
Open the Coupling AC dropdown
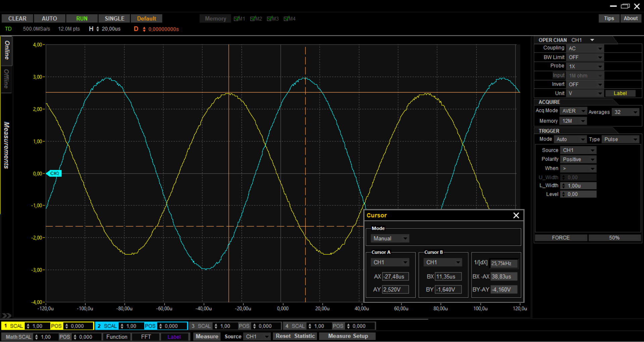(x=585, y=48)
